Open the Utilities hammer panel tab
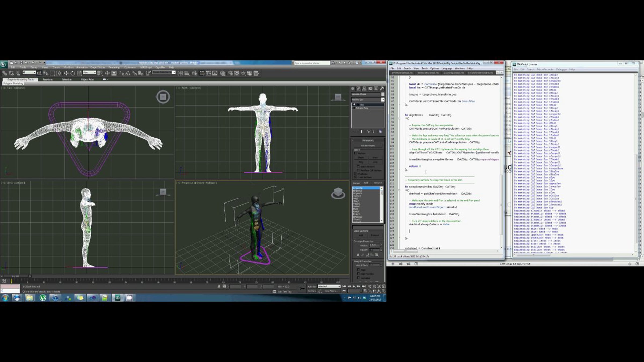The image size is (644, 362). click(382, 88)
